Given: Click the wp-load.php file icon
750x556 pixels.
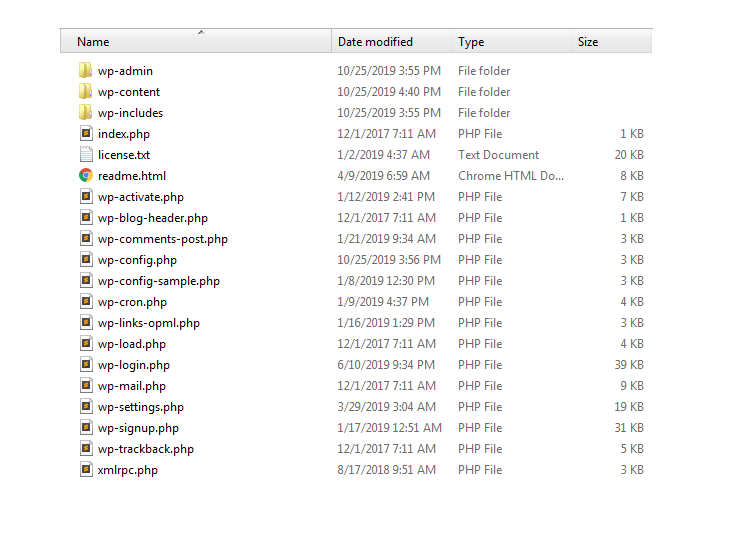Looking at the screenshot, I should [x=86, y=344].
